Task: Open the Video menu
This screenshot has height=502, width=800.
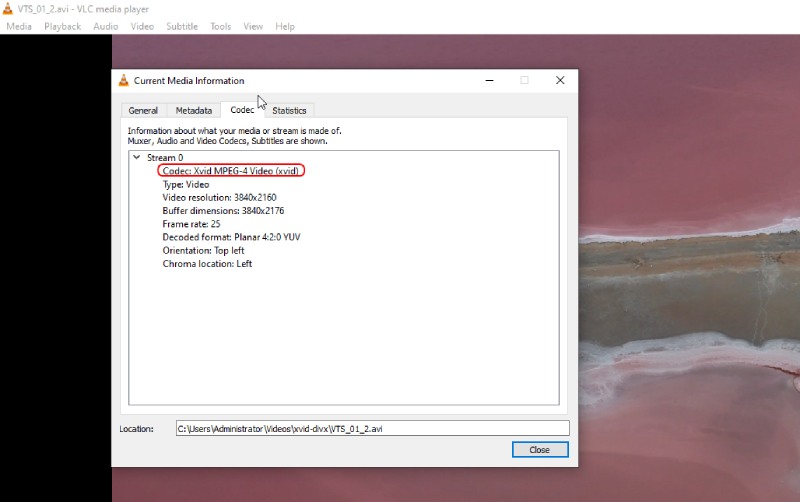Action: pyautogui.click(x=142, y=27)
